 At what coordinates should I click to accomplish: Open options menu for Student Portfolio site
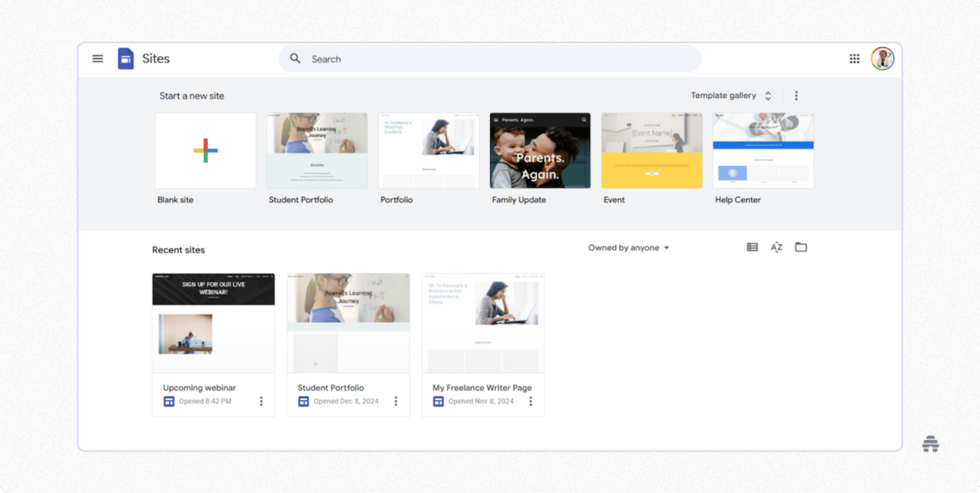click(x=395, y=400)
